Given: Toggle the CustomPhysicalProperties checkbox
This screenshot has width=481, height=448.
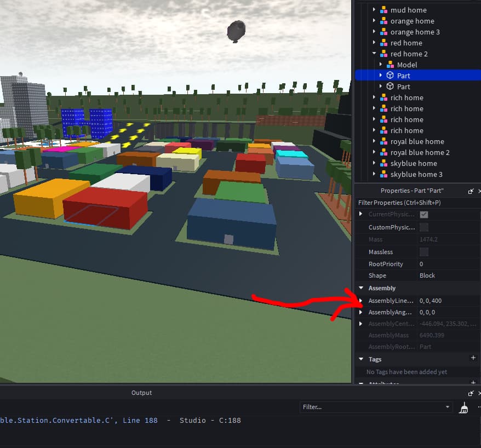Looking at the screenshot, I should 424,227.
